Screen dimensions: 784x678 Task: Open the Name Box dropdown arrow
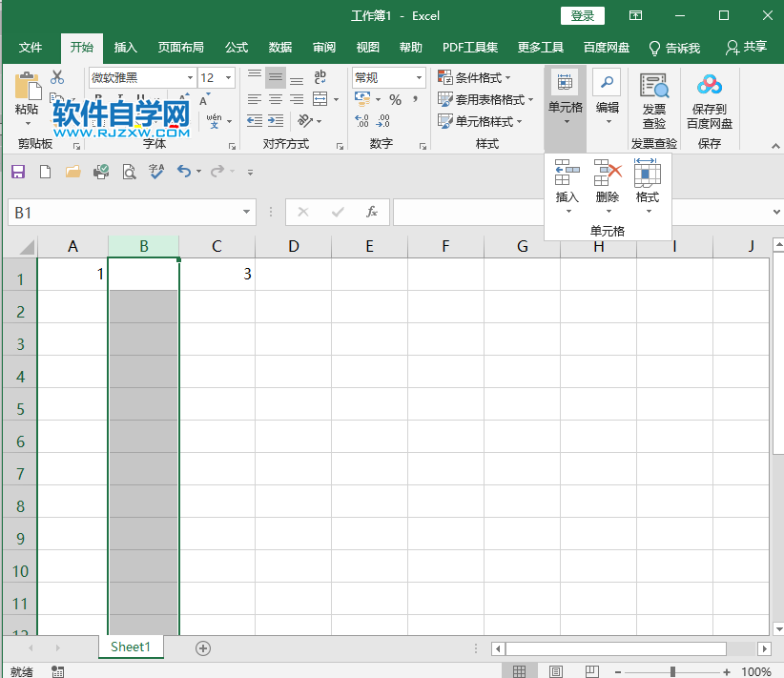tap(248, 212)
